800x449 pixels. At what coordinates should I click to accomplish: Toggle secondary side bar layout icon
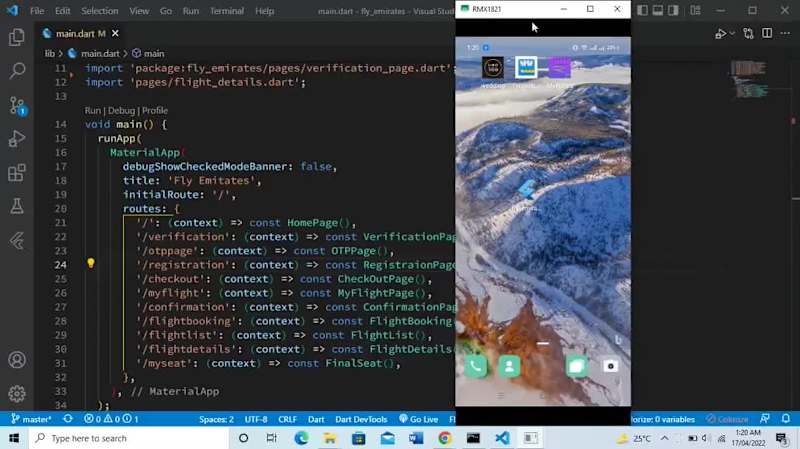pos(673,10)
